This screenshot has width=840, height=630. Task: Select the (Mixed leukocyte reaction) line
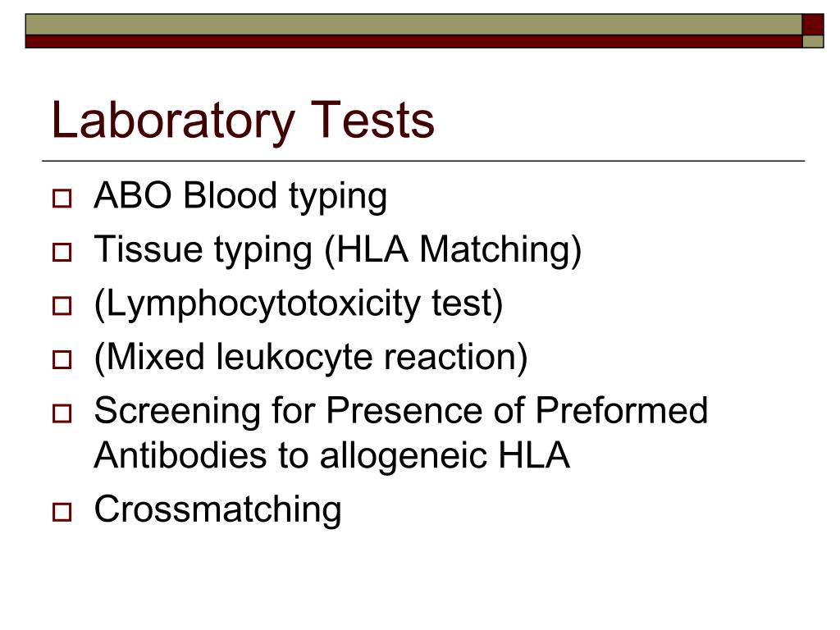pos(311,358)
